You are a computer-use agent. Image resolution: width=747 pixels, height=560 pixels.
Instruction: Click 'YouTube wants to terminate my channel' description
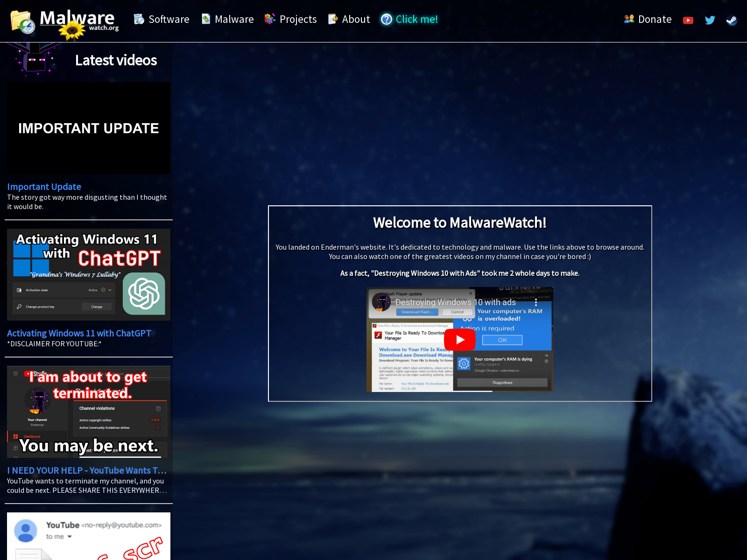tap(87, 486)
